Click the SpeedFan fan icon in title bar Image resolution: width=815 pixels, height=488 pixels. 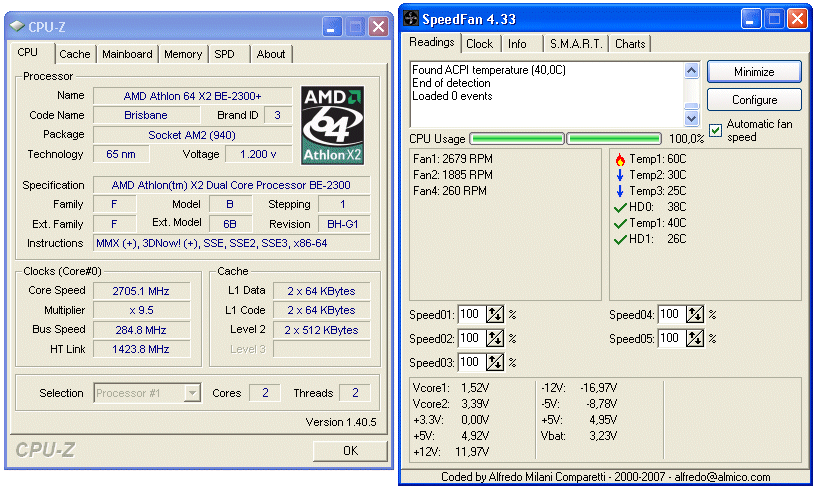click(x=411, y=19)
